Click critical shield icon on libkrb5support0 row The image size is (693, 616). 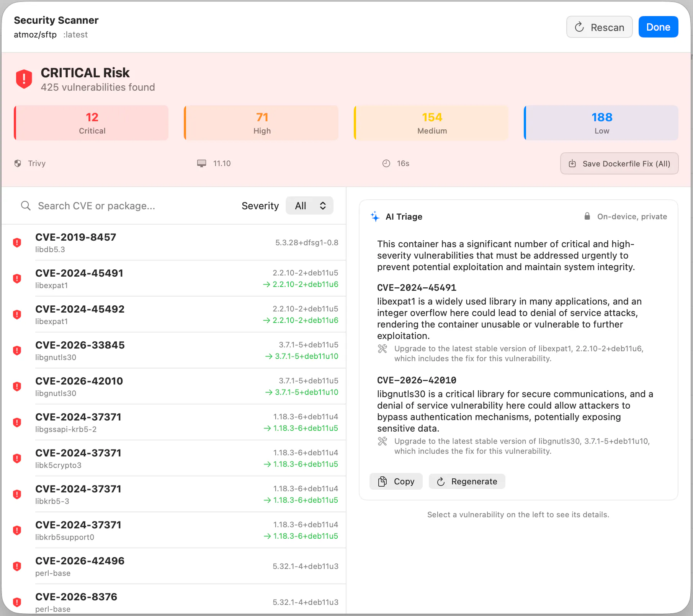[17, 530]
